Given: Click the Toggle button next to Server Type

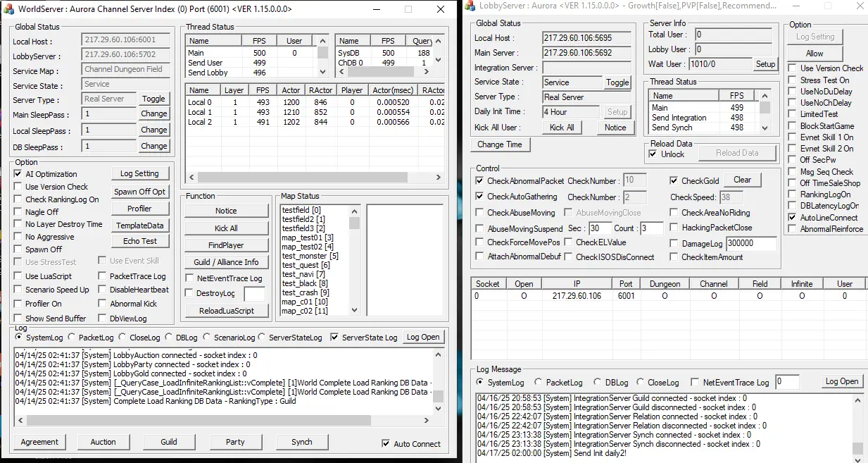Looking at the screenshot, I should (153, 99).
